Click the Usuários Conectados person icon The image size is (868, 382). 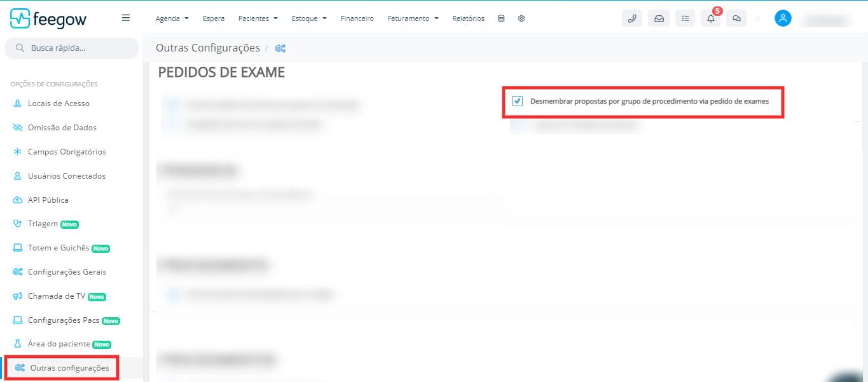17,176
